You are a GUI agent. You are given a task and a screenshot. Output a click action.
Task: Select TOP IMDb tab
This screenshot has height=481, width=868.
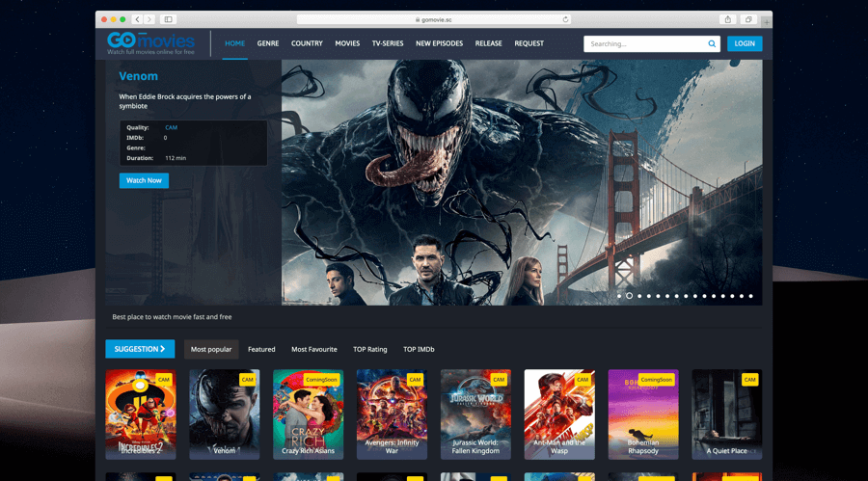coord(419,349)
